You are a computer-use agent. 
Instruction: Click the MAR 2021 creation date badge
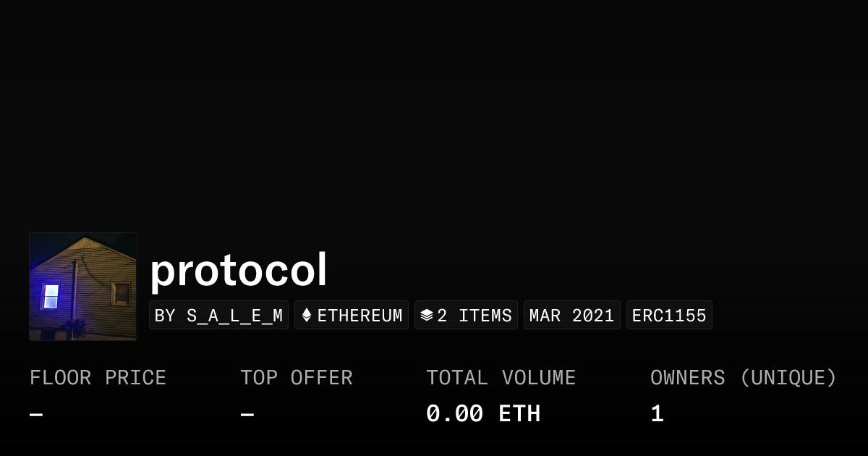click(x=571, y=316)
